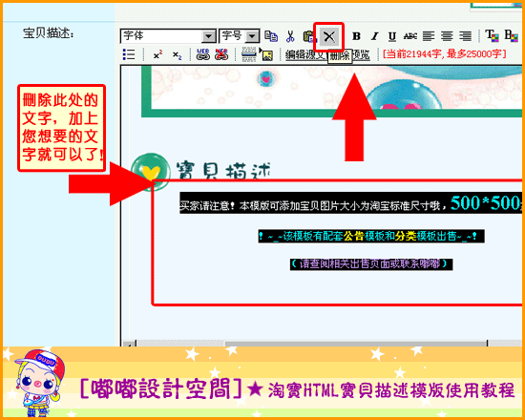
Task: Apply subscript formatting
Action: tap(178, 55)
